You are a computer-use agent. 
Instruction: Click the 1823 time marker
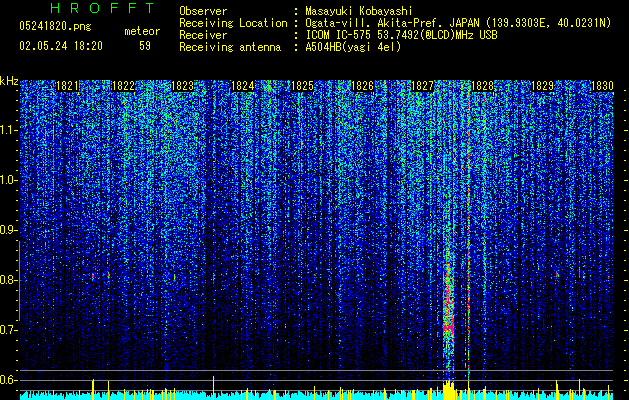click(x=183, y=86)
